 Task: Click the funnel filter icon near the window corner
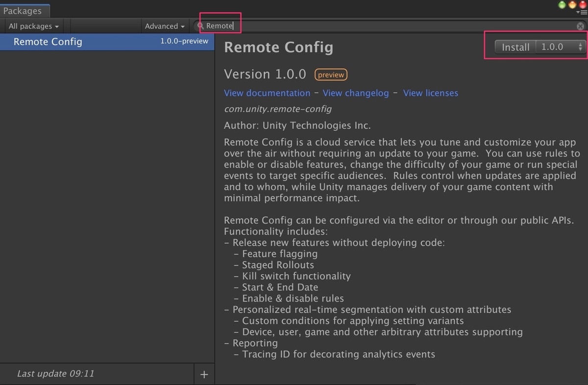[578, 12]
